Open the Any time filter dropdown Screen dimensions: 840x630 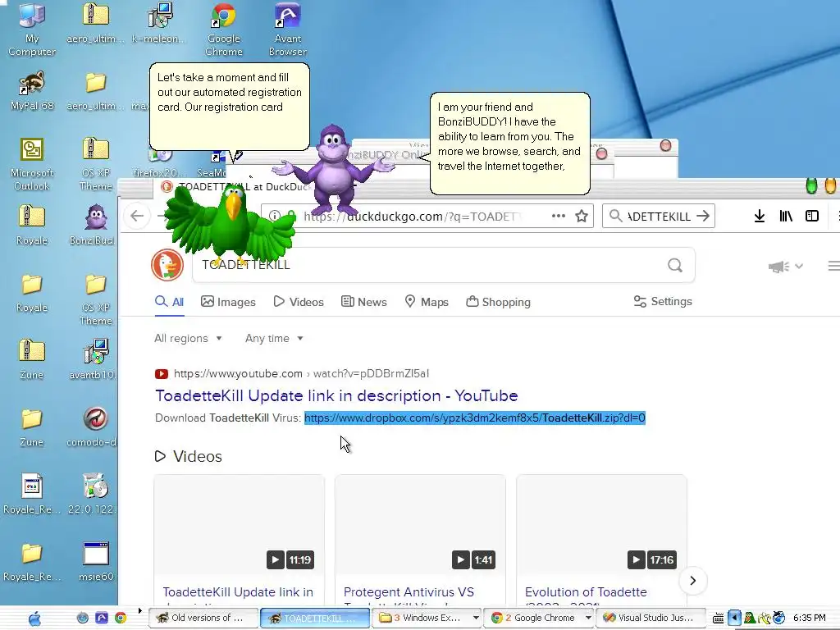pyautogui.click(x=274, y=338)
